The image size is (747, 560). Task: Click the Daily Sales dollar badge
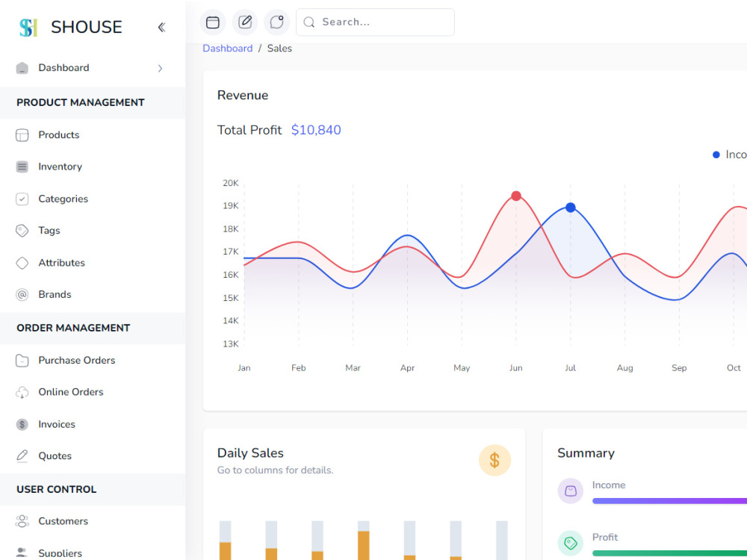[495, 461]
